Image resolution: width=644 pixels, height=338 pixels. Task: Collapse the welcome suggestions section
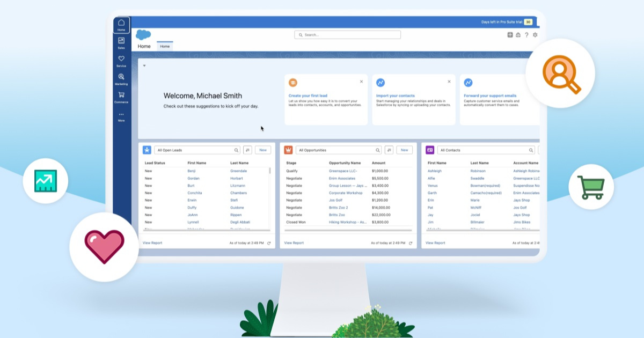click(144, 65)
